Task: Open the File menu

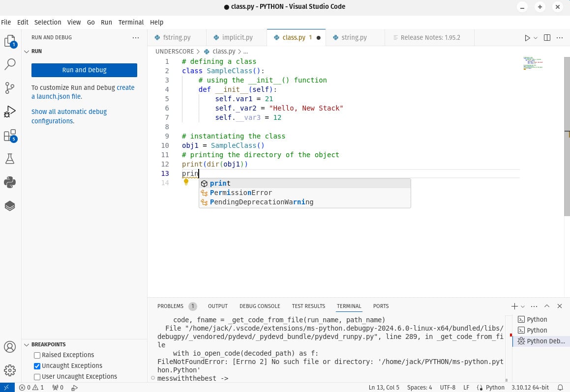Action: click(6, 22)
